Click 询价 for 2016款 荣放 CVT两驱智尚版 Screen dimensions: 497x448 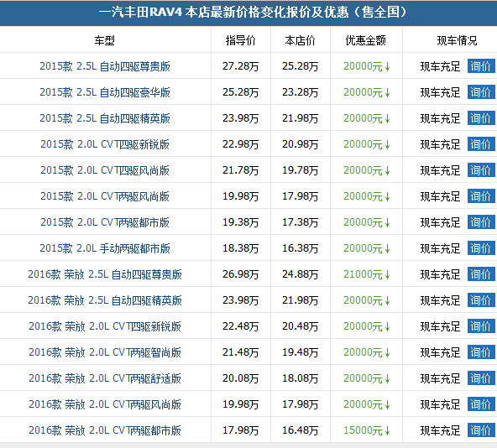[481, 352]
